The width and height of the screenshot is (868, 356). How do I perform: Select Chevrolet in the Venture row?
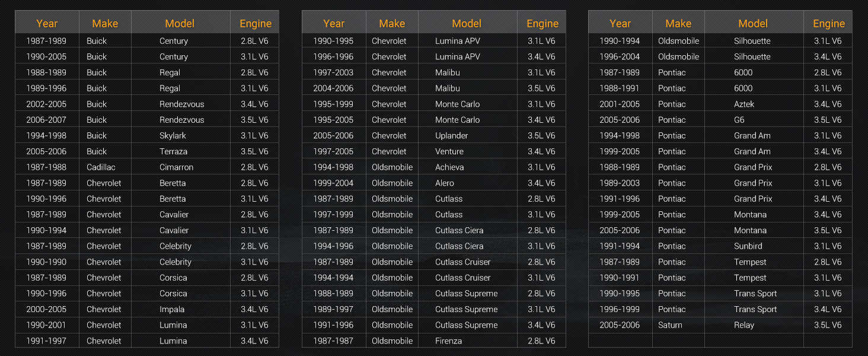click(389, 151)
